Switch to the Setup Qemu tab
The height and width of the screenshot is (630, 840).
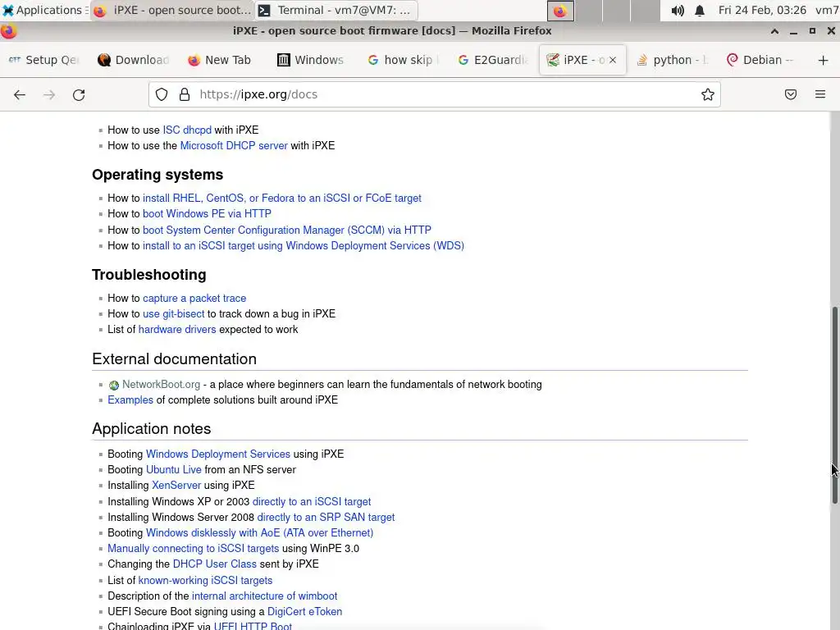[x=44, y=60]
